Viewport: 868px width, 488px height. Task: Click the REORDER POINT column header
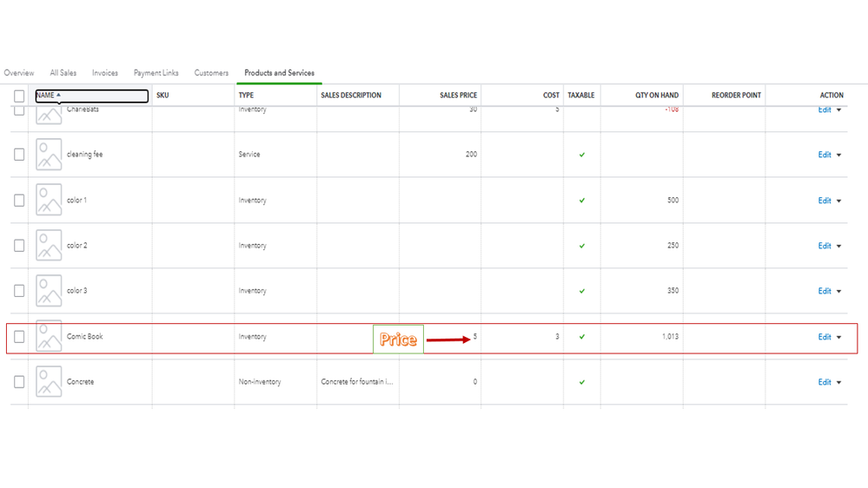736,96
